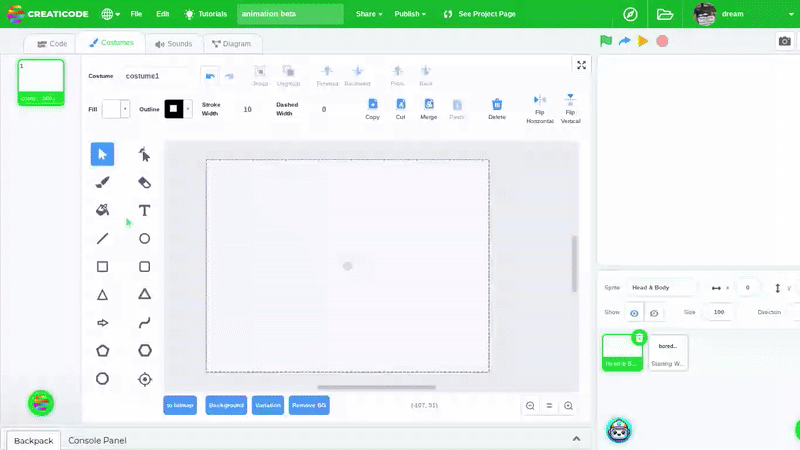Open the Edit menu
800x450 pixels.
[x=162, y=15]
